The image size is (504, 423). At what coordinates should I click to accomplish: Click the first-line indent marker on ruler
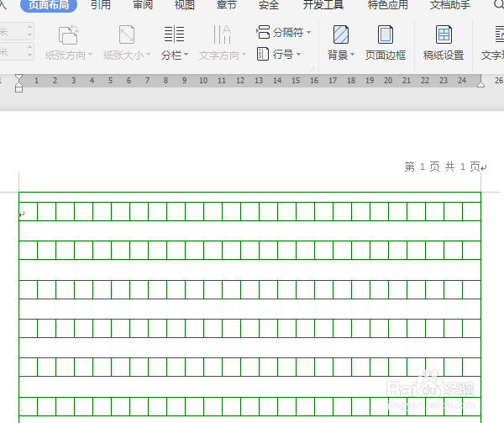[x=19, y=77]
